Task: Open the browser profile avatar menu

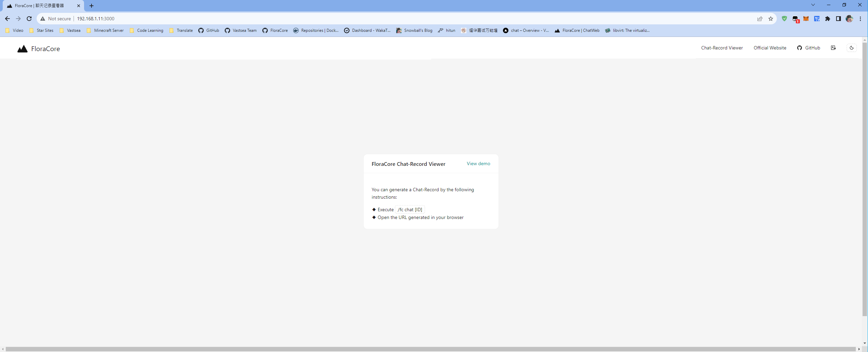Action: [849, 19]
